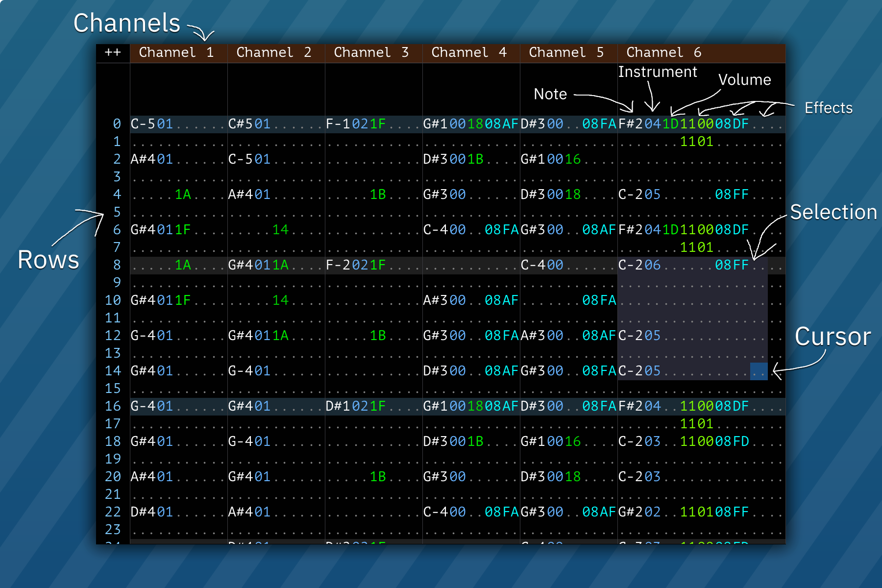Open the Channel 4 header
The image size is (882, 588).
(469, 52)
